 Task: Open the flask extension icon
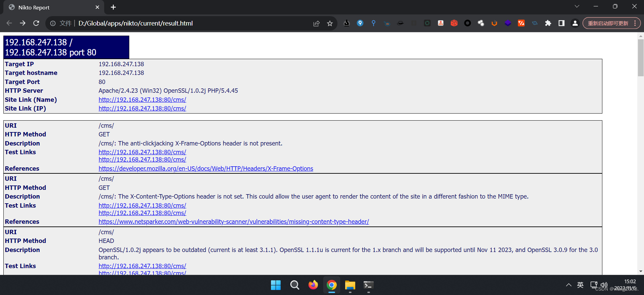pos(347,23)
